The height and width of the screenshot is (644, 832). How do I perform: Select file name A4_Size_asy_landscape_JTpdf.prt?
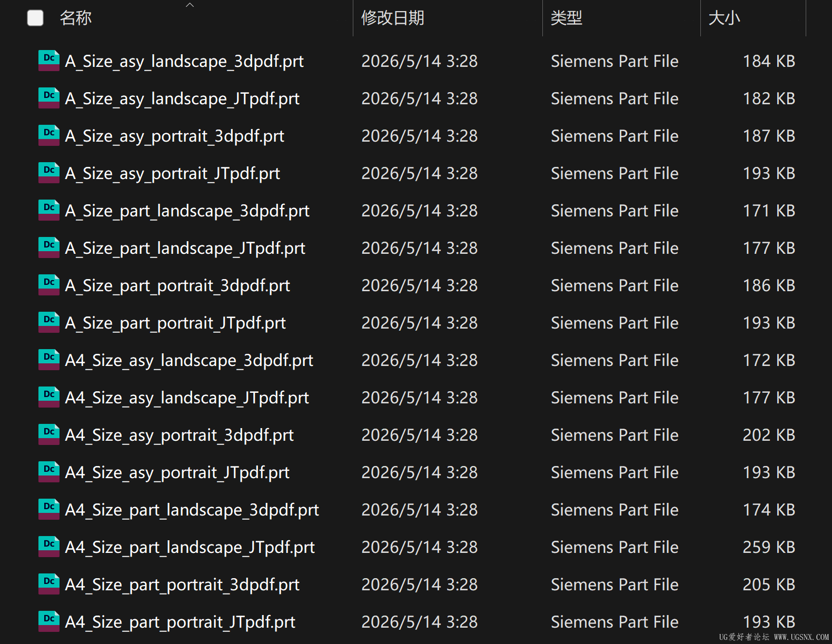coord(187,398)
